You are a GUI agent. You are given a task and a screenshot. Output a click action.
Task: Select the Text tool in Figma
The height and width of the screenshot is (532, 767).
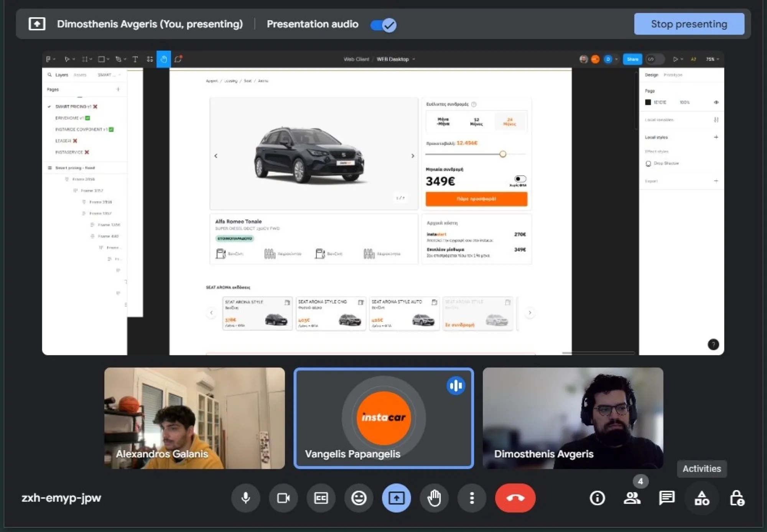coord(135,59)
